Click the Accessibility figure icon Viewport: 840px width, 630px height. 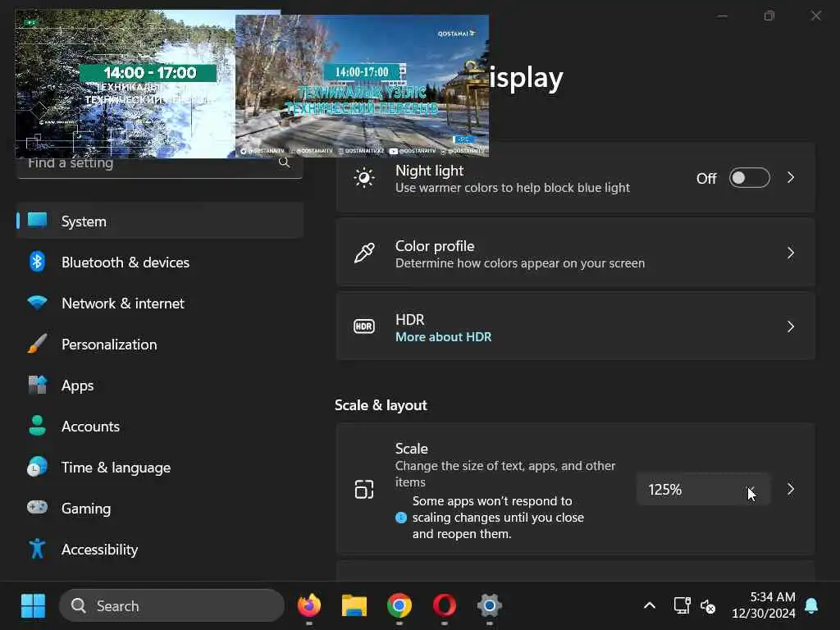coord(37,549)
